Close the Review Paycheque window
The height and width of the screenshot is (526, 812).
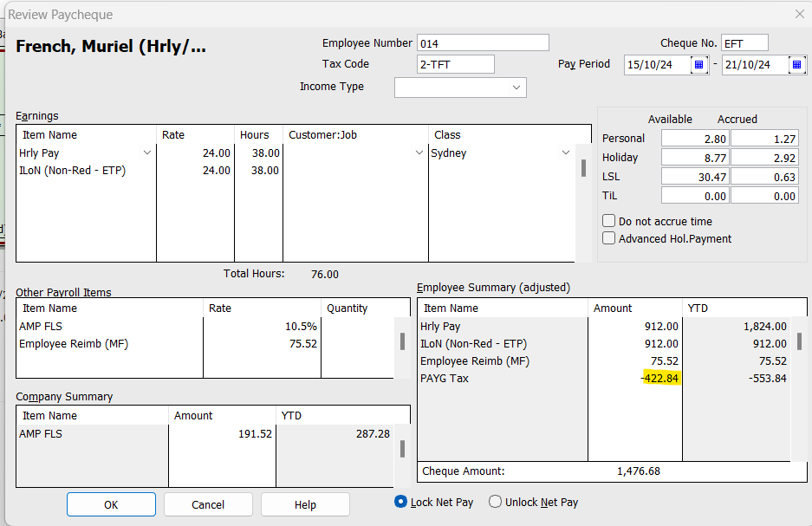click(x=800, y=15)
